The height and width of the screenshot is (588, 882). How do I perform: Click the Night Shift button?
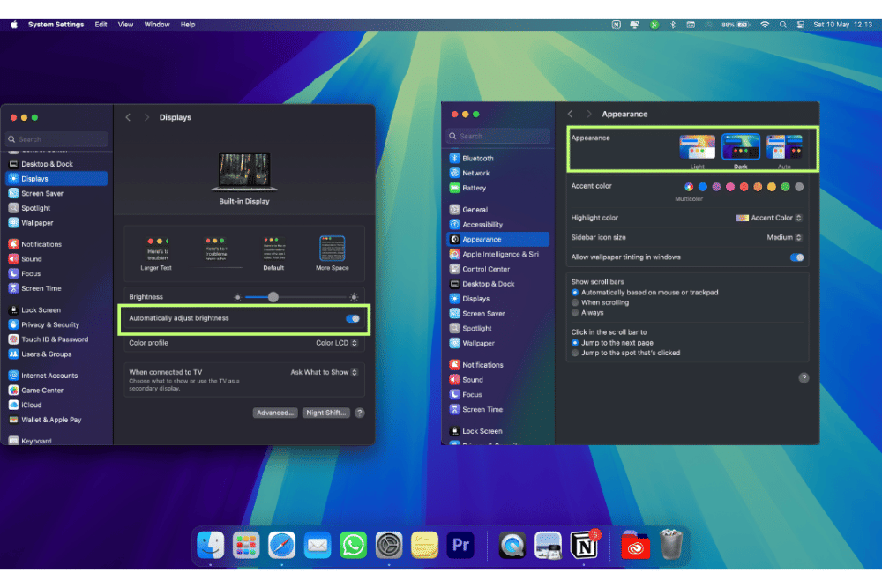click(x=326, y=413)
